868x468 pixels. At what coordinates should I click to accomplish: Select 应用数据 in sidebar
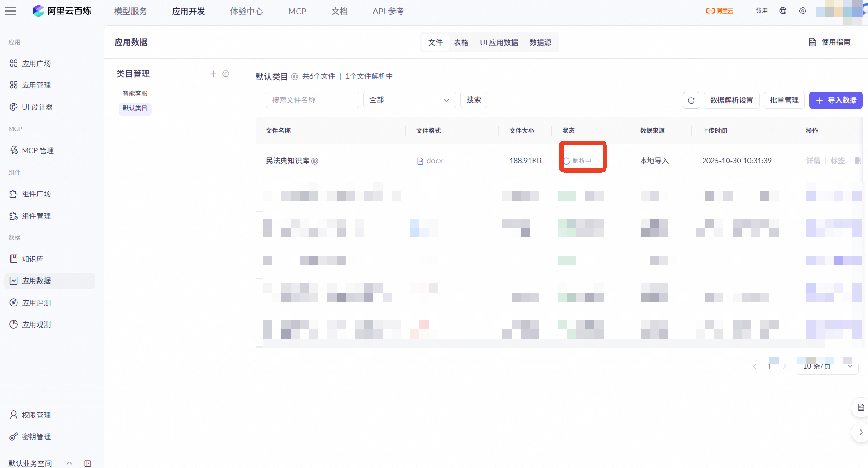pyautogui.click(x=50, y=281)
